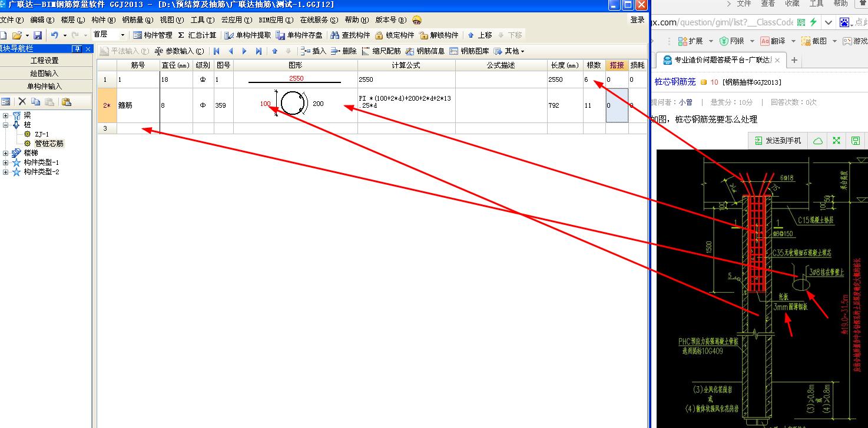Go to first record navigation icon
Screen dimensions: 868x428
217,51
